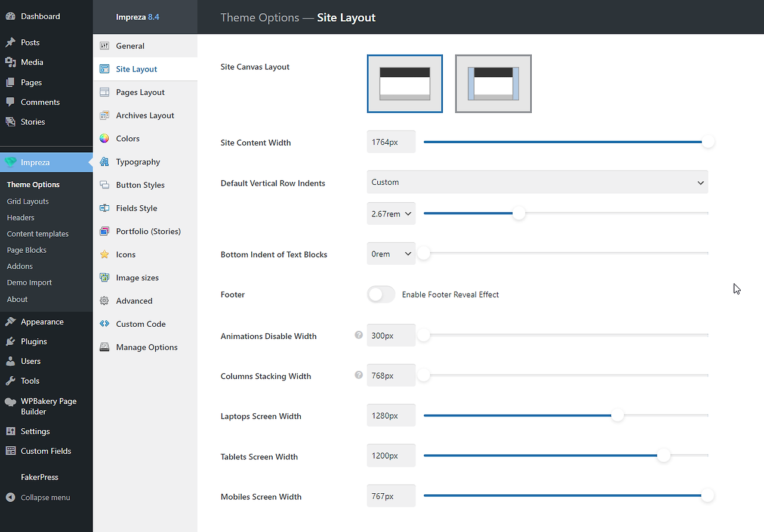Open the Headers submenu item
This screenshot has width=764, height=532.
click(21, 218)
